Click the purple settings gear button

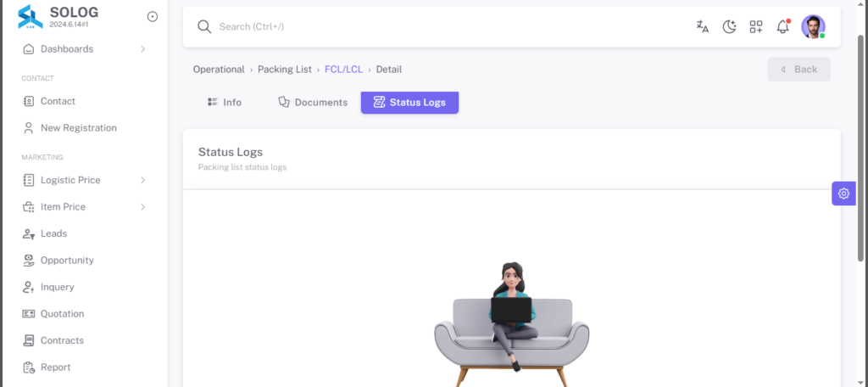843,193
